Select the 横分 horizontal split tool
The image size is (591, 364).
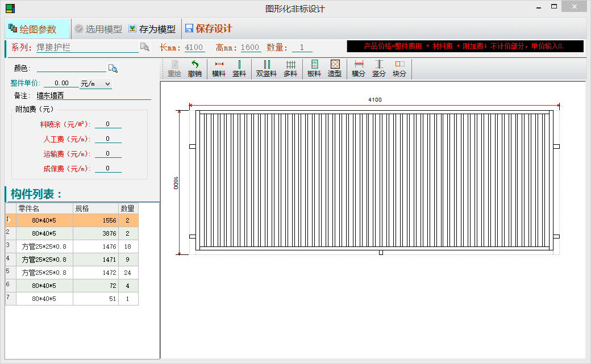click(359, 69)
